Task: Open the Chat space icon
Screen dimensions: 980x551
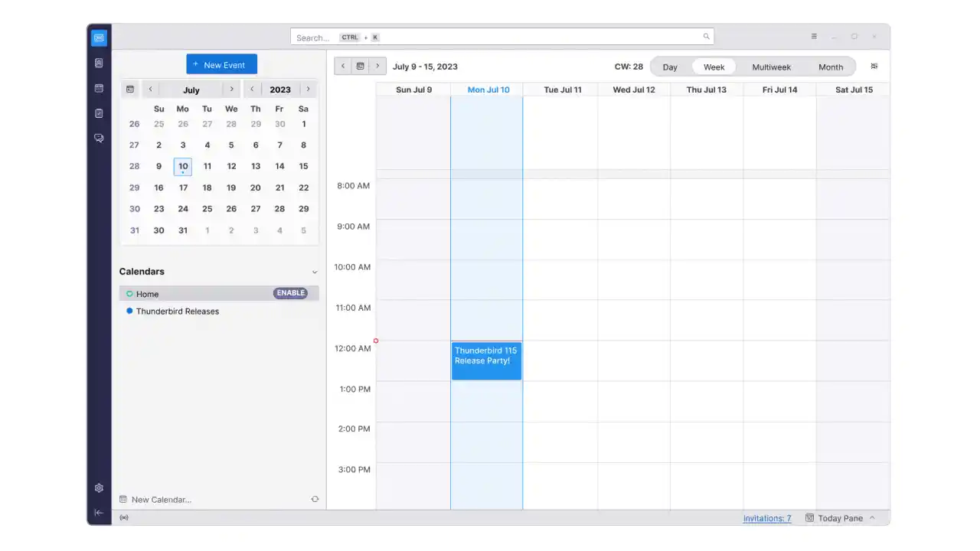Action: [99, 139]
